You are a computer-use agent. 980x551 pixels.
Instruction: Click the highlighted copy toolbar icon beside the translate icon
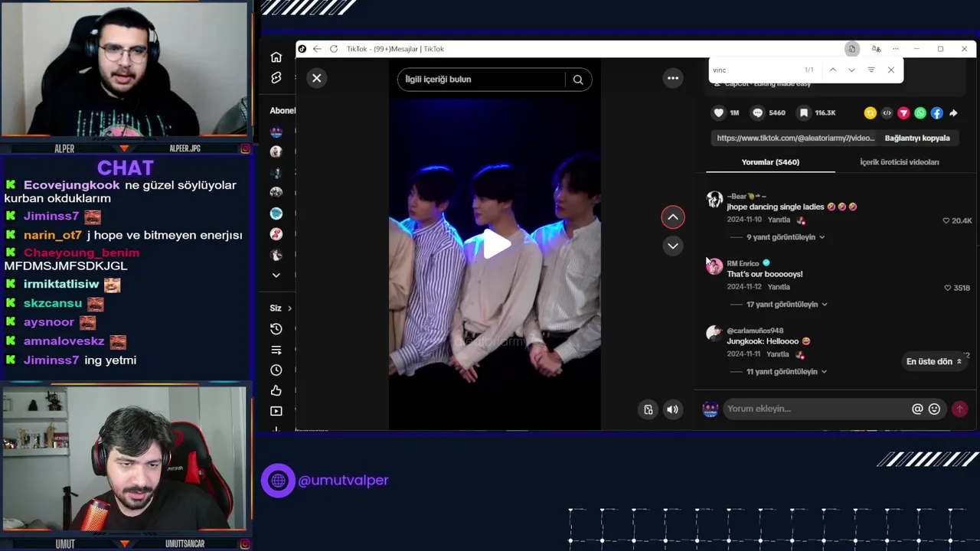pos(851,49)
